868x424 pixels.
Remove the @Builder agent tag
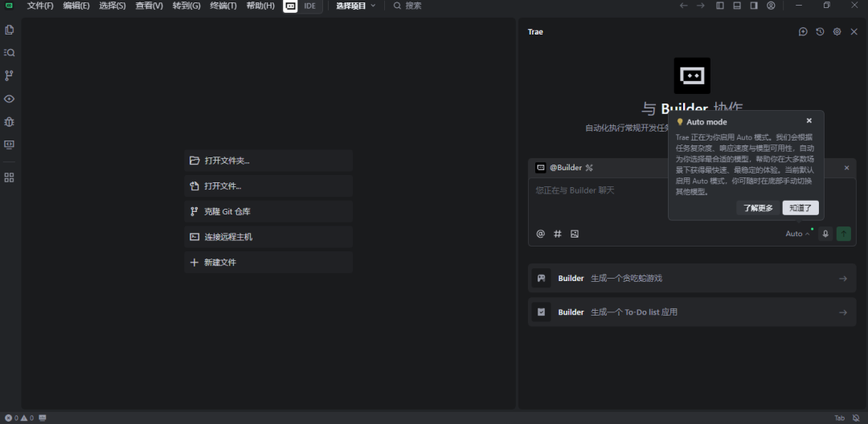(x=846, y=168)
